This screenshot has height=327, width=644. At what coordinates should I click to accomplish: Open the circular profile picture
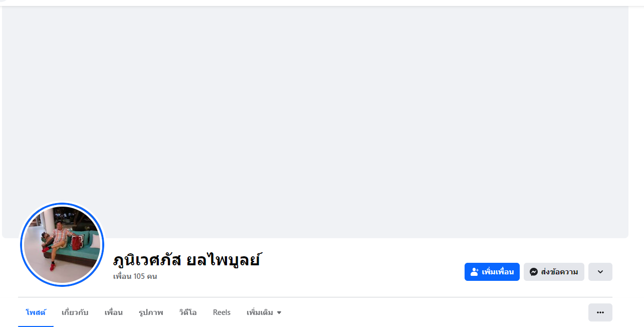(x=62, y=245)
